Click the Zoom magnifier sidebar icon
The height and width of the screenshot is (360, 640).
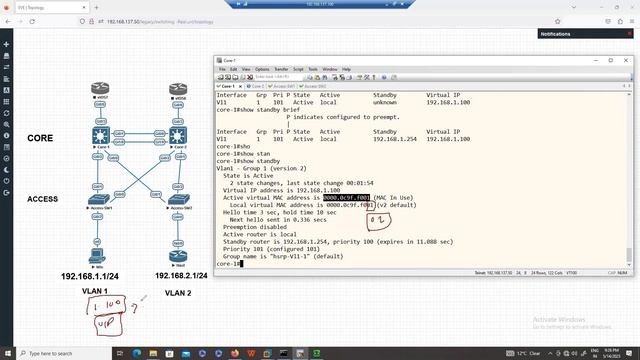pos(6,124)
